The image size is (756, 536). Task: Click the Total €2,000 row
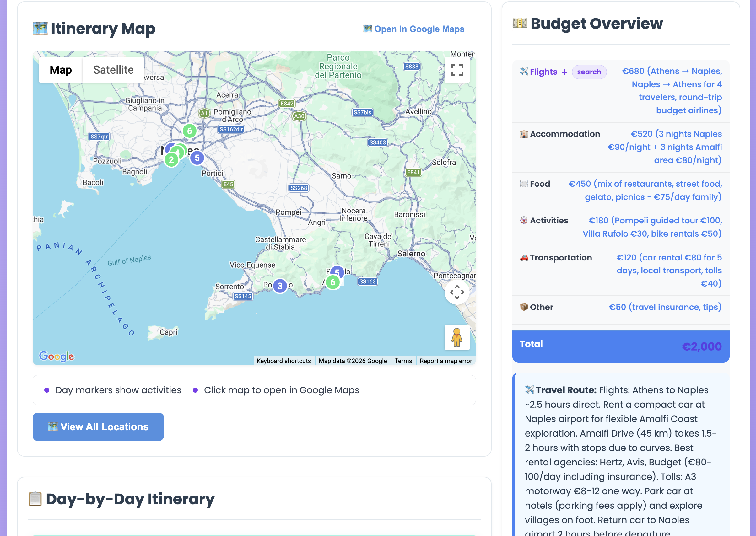click(x=621, y=346)
